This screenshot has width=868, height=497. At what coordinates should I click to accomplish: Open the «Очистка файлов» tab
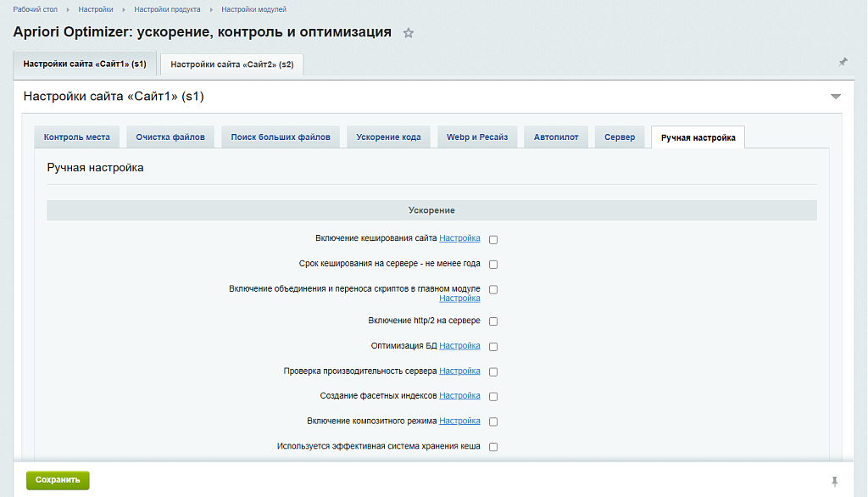coord(170,136)
